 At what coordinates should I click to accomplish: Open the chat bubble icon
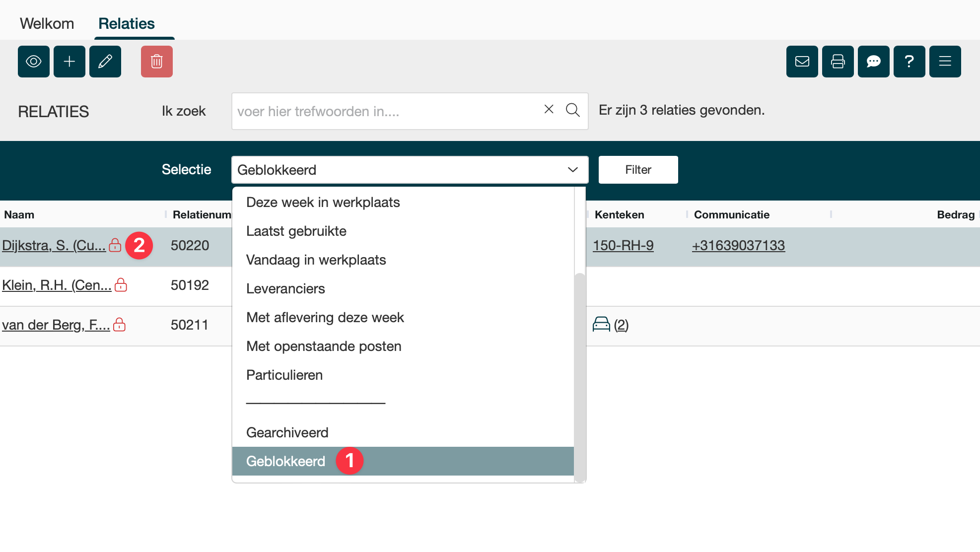[874, 62]
